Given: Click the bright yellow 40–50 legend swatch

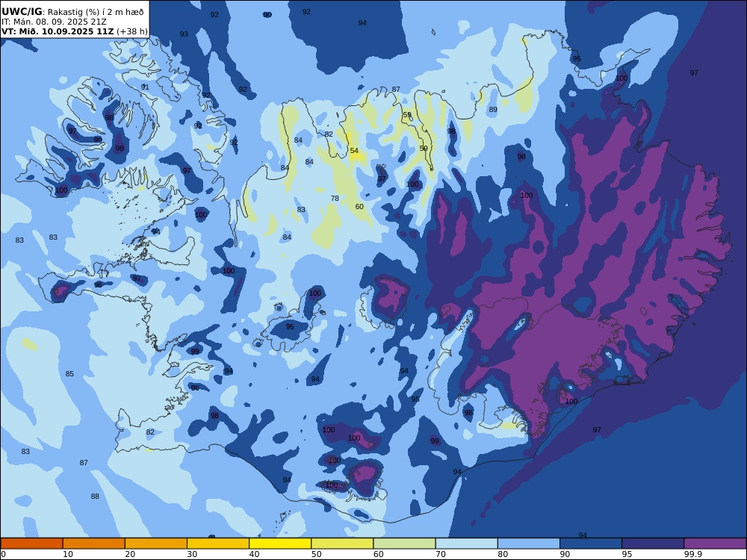Looking at the screenshot, I should click(x=280, y=544).
